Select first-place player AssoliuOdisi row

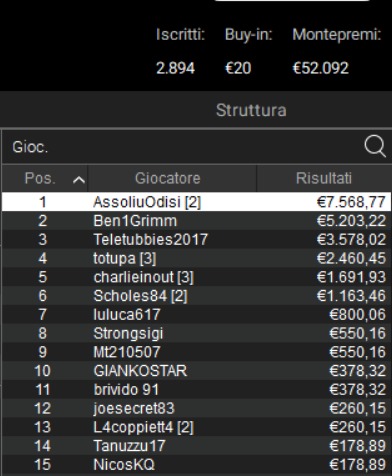(196, 202)
